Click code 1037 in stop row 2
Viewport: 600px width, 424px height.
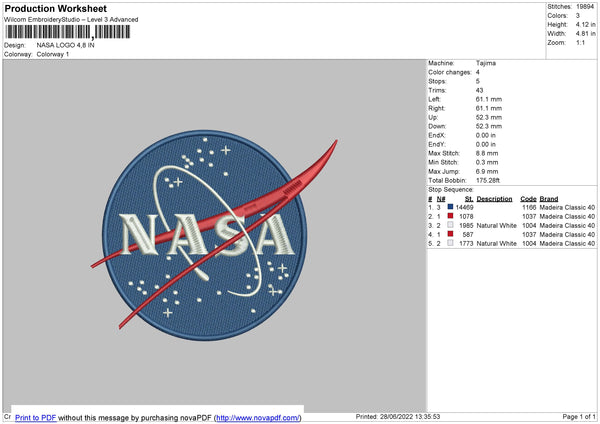click(529, 217)
